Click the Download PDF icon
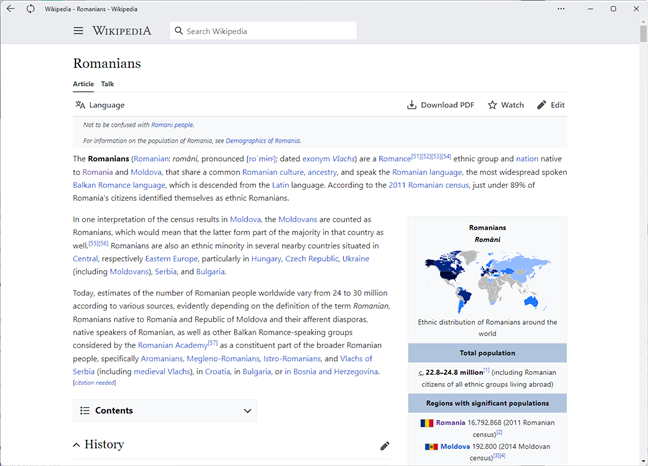 [411, 105]
